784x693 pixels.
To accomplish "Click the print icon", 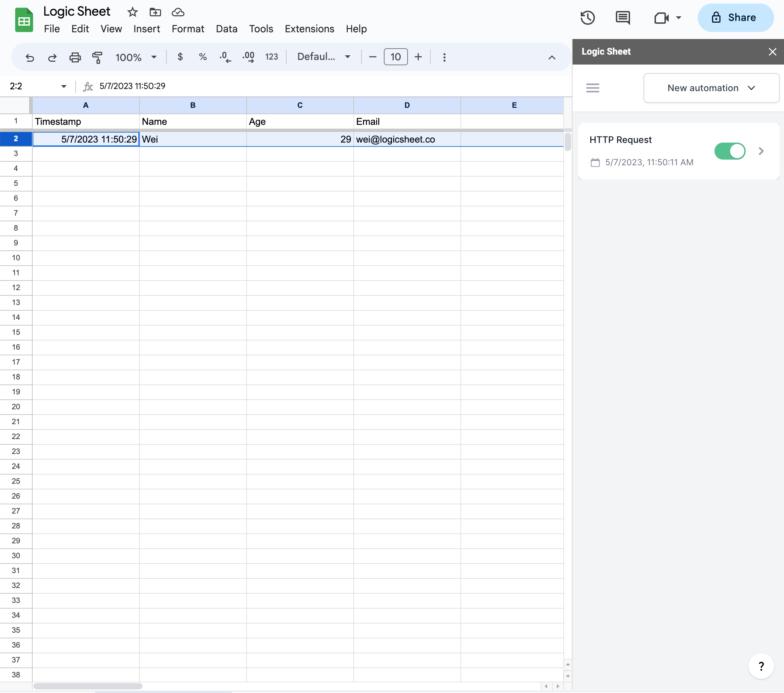I will [x=75, y=57].
